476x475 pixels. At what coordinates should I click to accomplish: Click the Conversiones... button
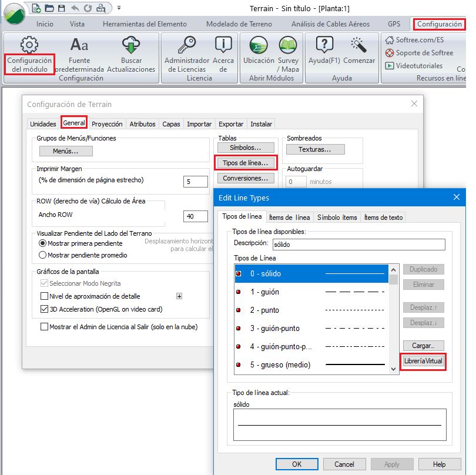coord(246,178)
